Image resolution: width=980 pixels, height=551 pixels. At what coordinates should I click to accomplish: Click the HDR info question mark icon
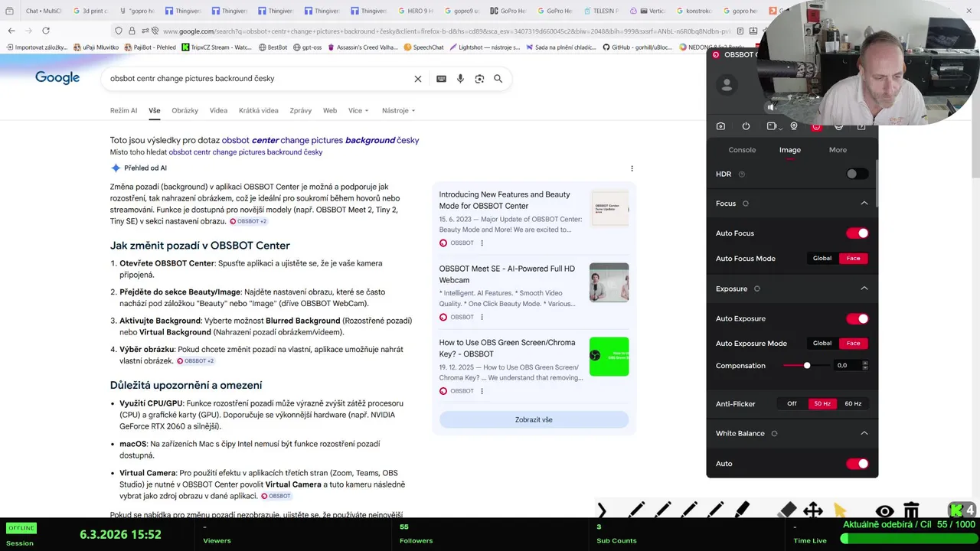[741, 174]
